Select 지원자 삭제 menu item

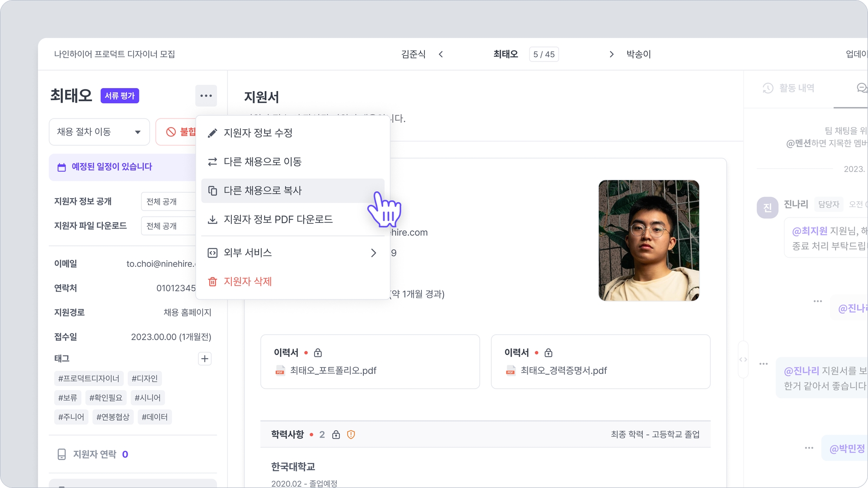coord(293,282)
